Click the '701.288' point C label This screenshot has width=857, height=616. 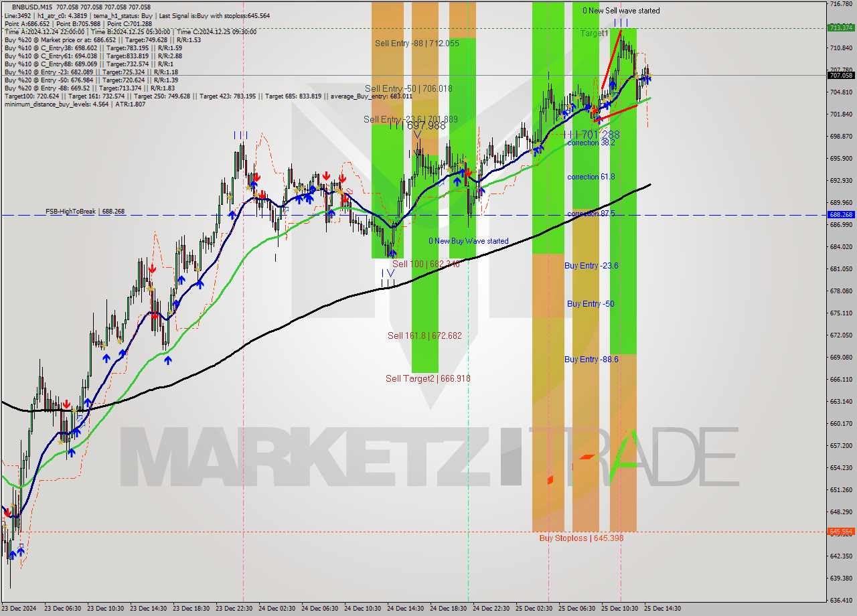click(601, 135)
